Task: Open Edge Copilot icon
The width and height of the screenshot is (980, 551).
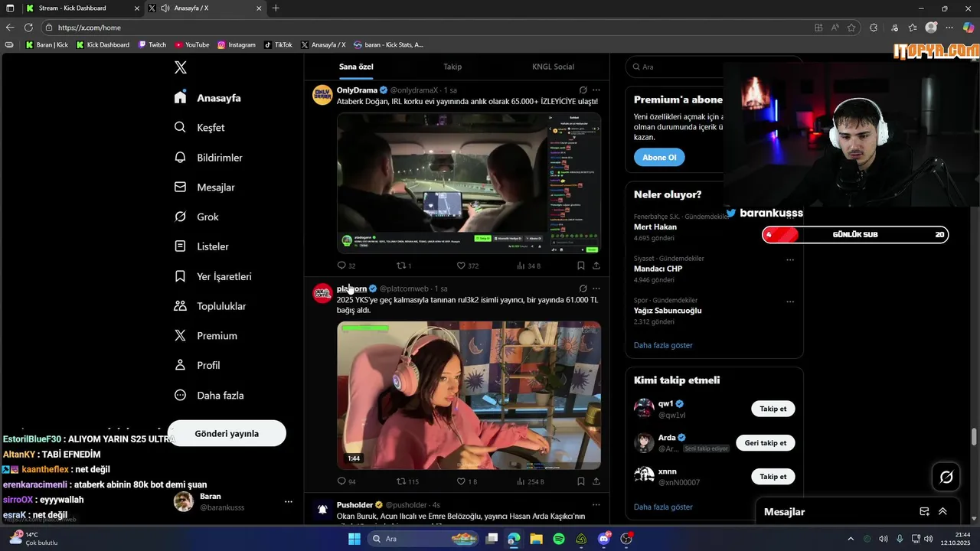Action: tap(969, 28)
